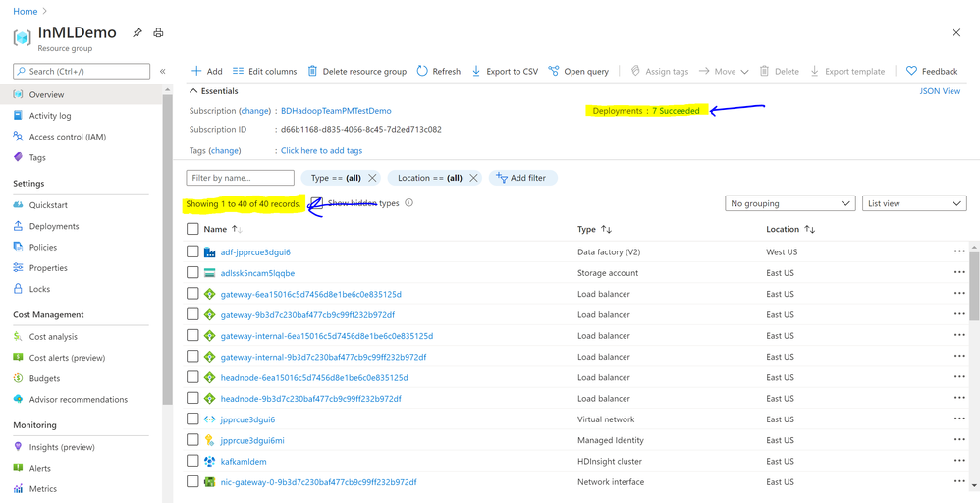
Task: Click the Filter by name field
Action: point(240,178)
